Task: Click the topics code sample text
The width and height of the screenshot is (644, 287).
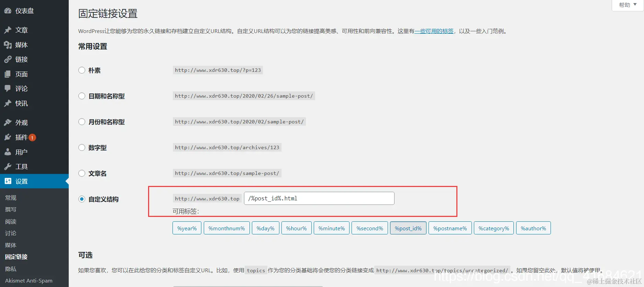Action: pos(256,271)
